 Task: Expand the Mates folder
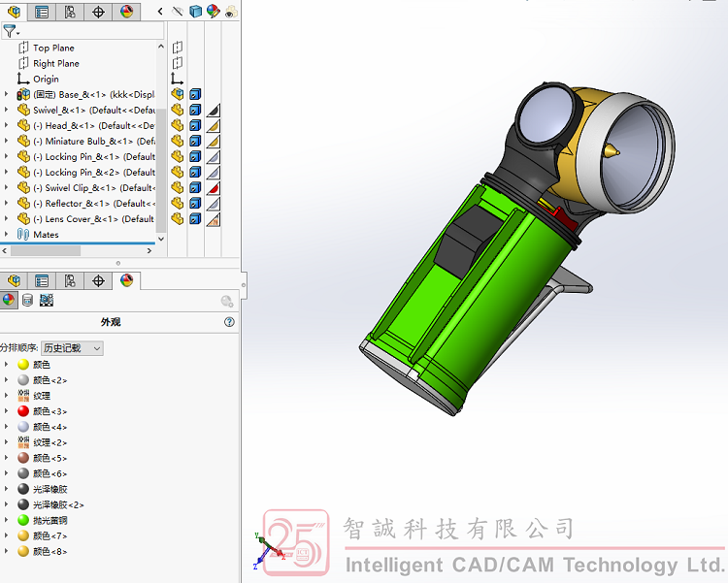tap(6, 235)
